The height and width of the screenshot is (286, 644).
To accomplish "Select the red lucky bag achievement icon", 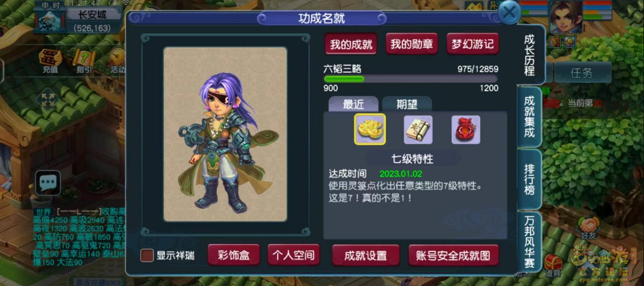I will (x=466, y=130).
